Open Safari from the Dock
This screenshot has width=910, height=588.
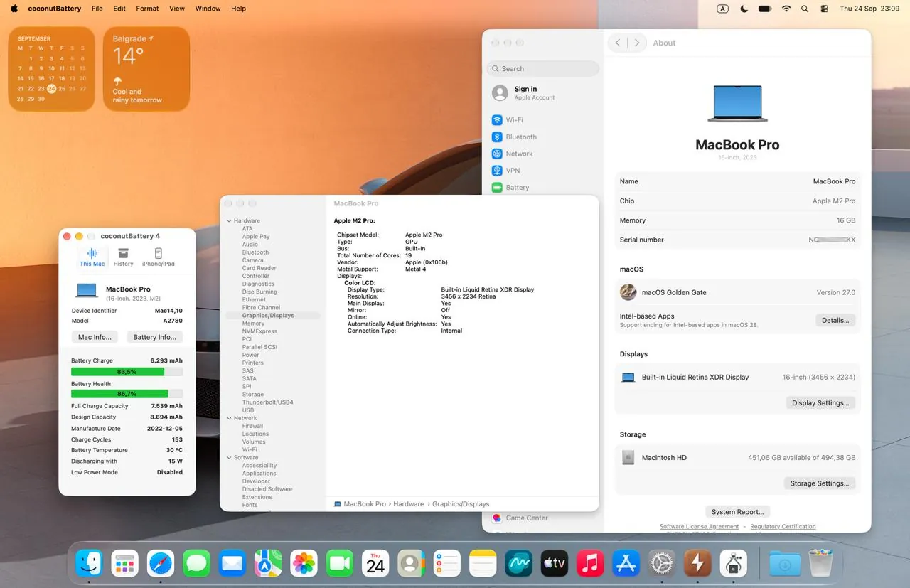[x=161, y=564]
